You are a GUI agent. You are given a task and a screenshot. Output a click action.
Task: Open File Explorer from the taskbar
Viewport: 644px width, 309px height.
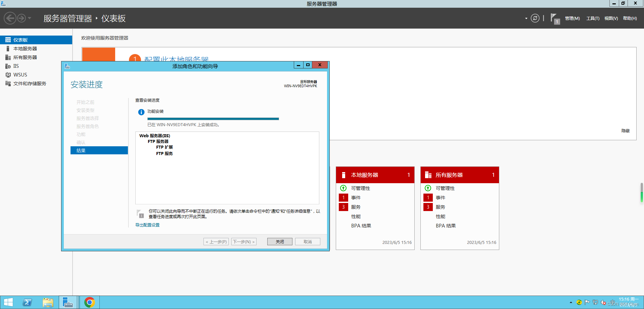coord(48,302)
